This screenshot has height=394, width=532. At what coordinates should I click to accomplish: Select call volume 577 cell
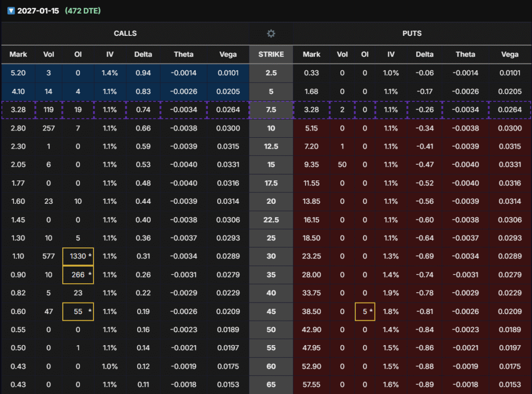(x=49, y=256)
